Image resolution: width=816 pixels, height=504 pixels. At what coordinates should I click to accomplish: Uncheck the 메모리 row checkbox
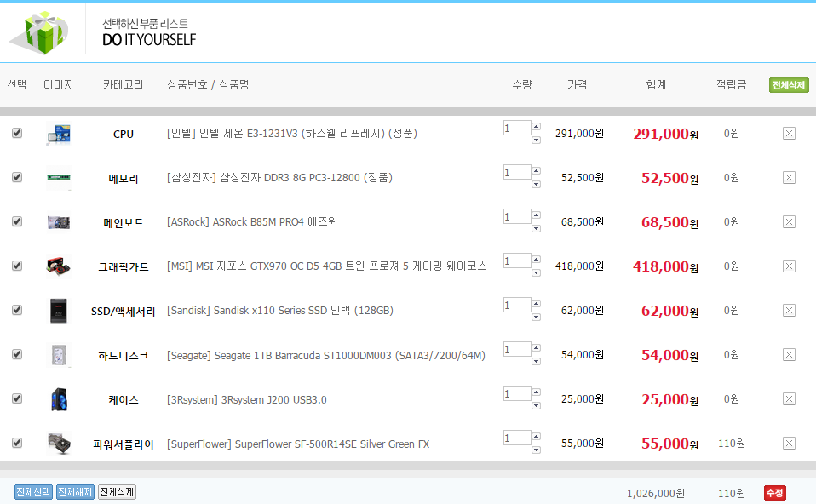coord(17,177)
